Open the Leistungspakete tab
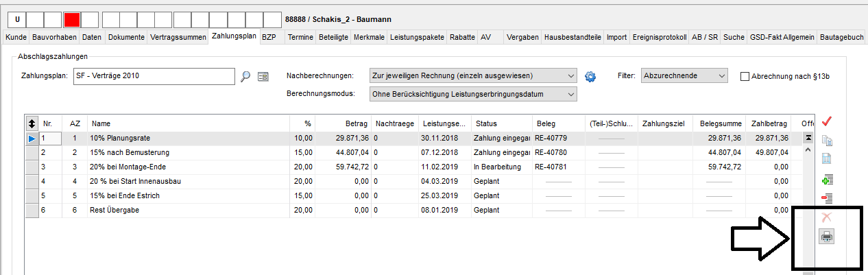This screenshot has width=868, height=275. tap(417, 37)
